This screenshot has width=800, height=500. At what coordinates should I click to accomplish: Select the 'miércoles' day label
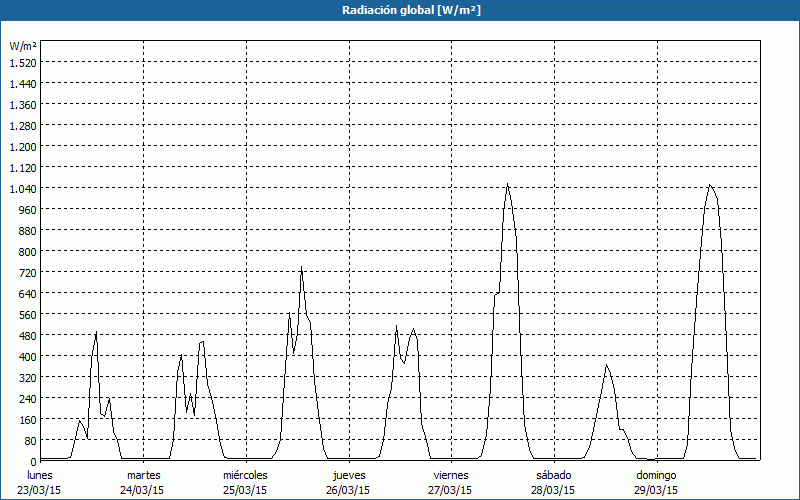245,475
